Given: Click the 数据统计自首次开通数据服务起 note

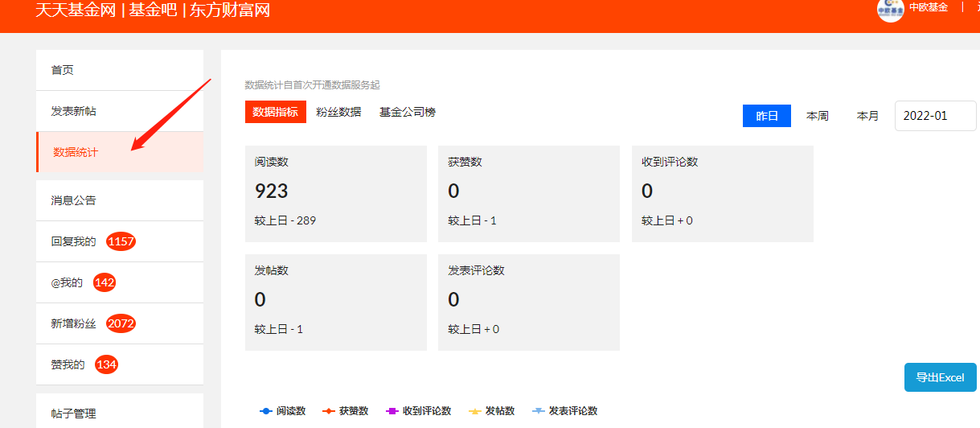Looking at the screenshot, I should (x=312, y=84).
